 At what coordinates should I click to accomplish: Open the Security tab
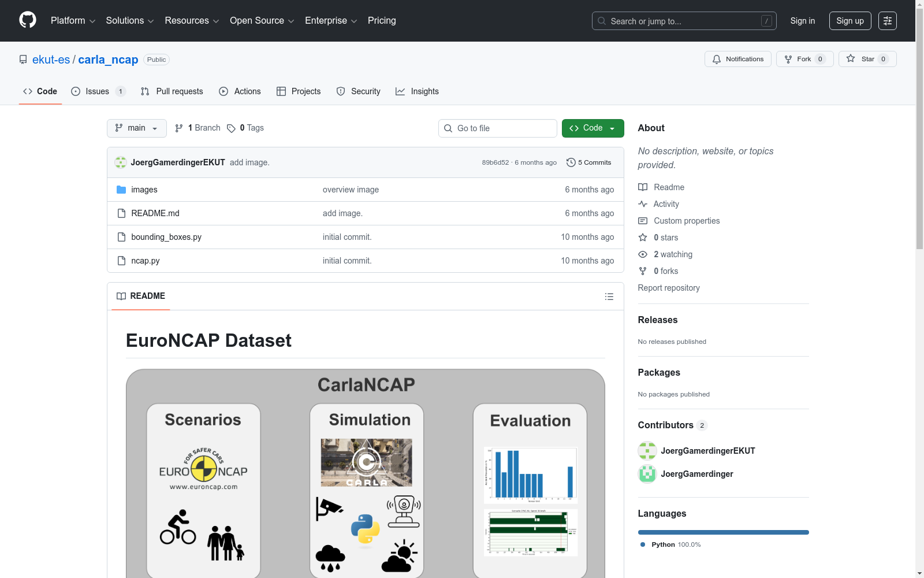tap(359, 91)
